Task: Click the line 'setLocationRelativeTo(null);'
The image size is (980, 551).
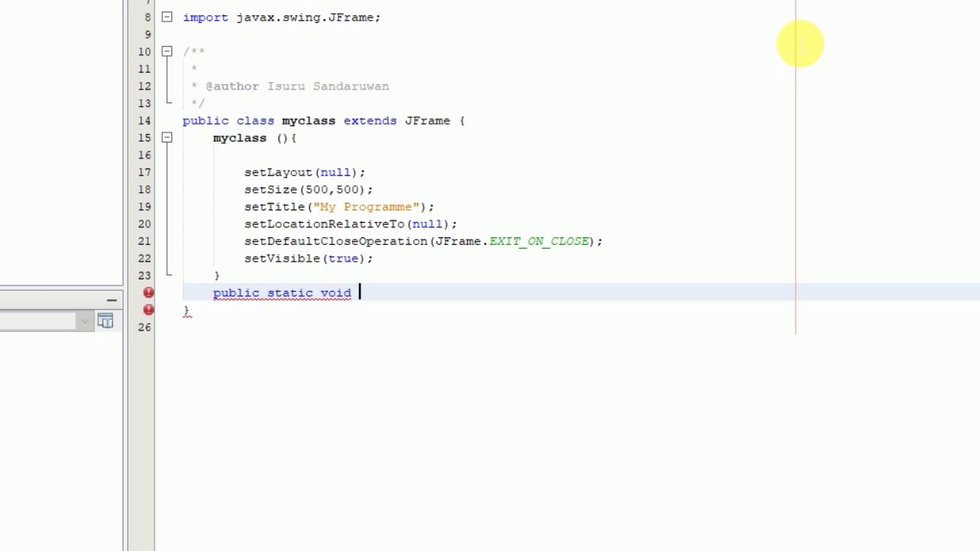Action: click(351, 223)
